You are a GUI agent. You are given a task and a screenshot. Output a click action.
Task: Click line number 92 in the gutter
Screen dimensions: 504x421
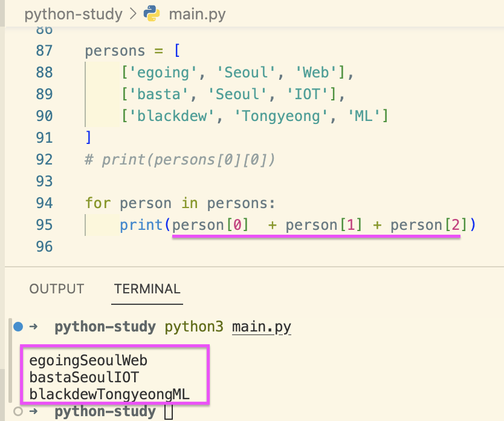pyautogui.click(x=44, y=160)
